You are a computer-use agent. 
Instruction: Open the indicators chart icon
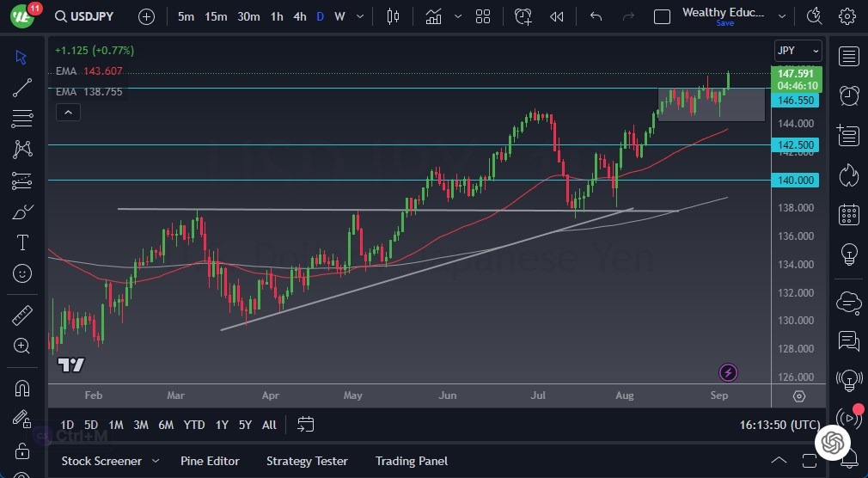(434, 16)
